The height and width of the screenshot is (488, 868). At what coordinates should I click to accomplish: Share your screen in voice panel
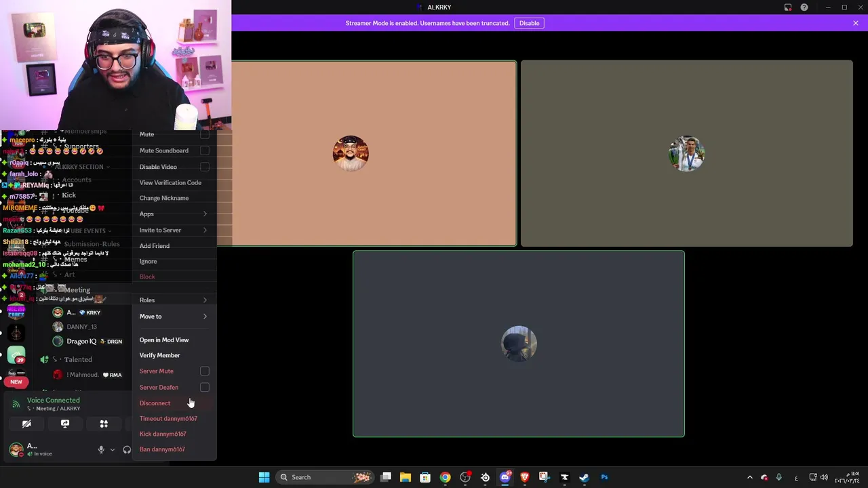pyautogui.click(x=65, y=424)
